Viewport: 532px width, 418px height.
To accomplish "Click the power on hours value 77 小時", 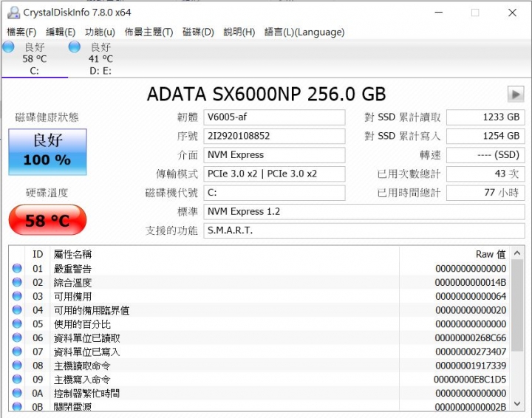I will pyautogui.click(x=485, y=193).
